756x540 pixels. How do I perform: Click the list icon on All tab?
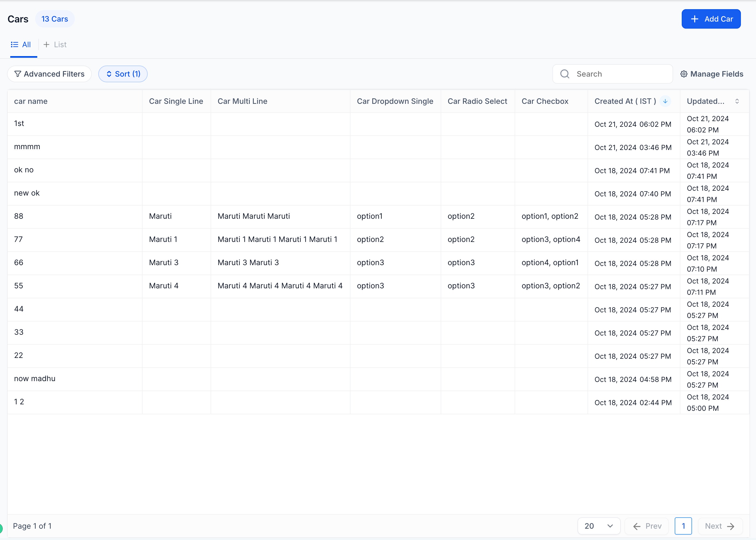[x=14, y=45]
